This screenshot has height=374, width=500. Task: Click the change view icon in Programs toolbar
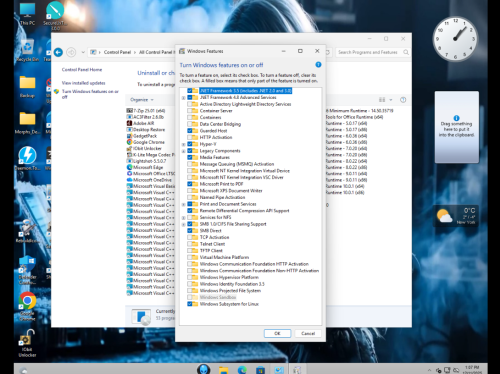tap(382, 100)
